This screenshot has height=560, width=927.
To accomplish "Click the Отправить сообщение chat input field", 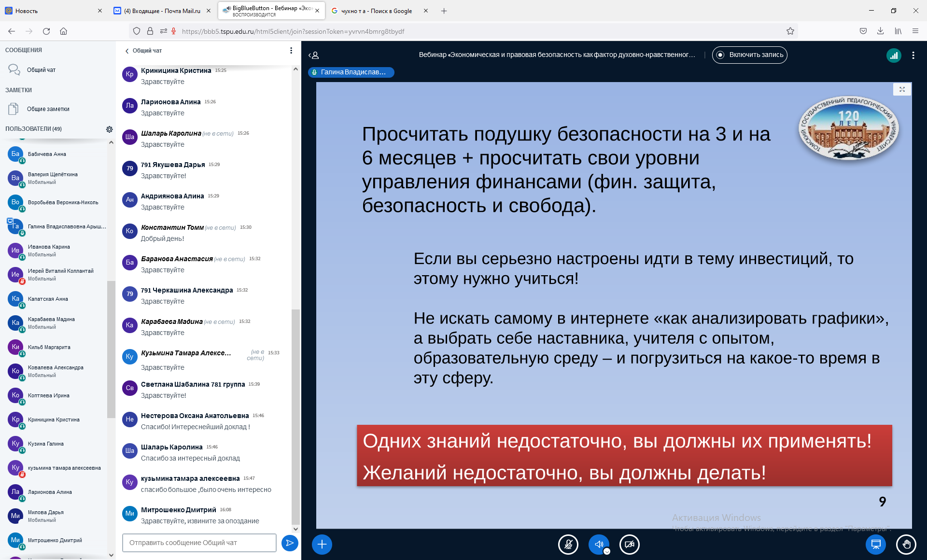I will pos(199,543).
